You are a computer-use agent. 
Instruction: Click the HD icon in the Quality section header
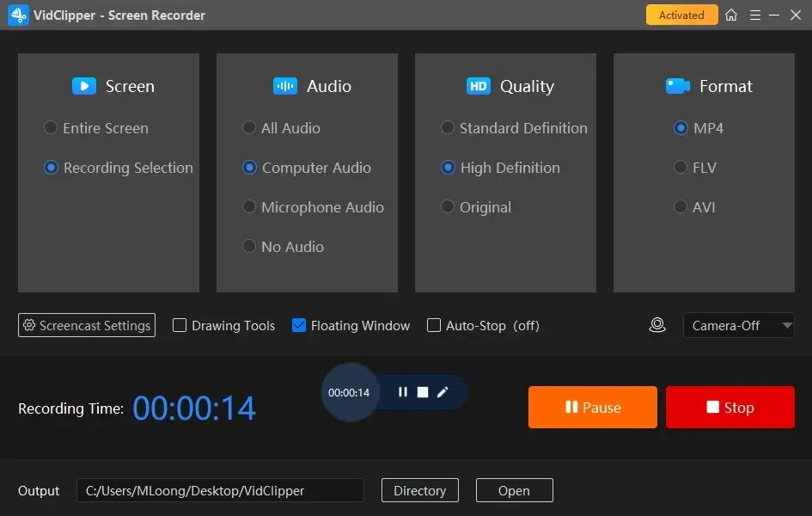coord(479,86)
